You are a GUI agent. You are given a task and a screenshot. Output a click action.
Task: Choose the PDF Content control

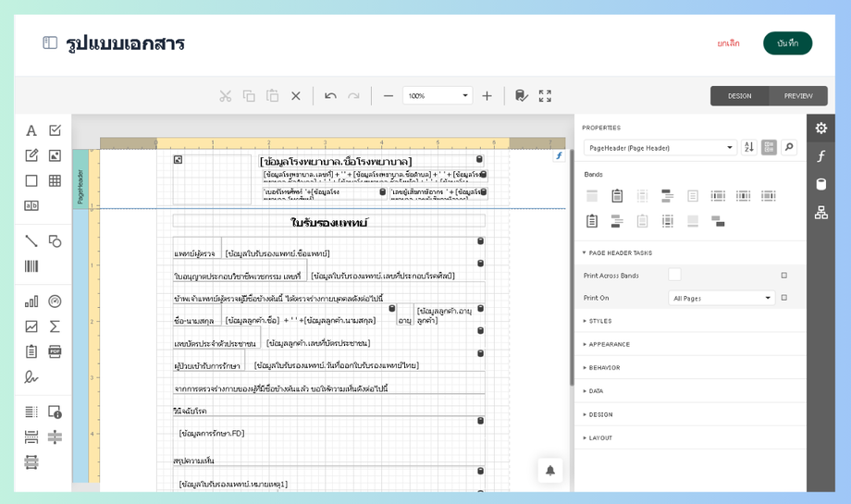click(x=55, y=351)
